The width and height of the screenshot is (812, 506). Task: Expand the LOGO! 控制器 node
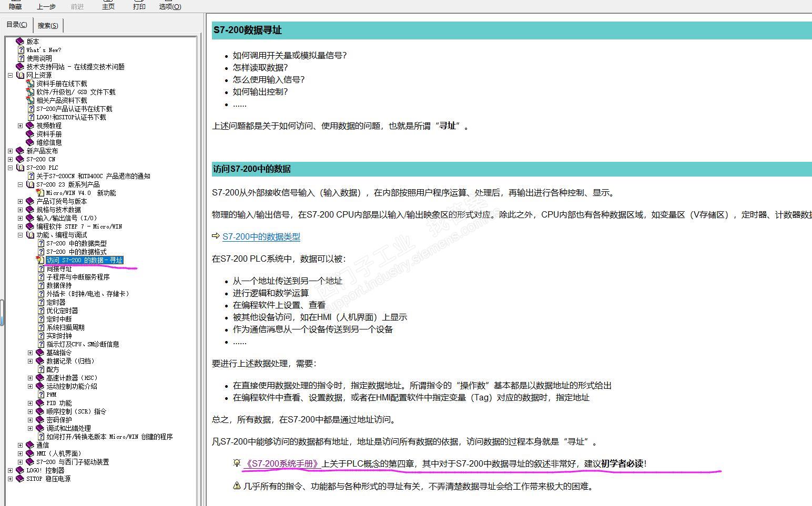coord(11,470)
